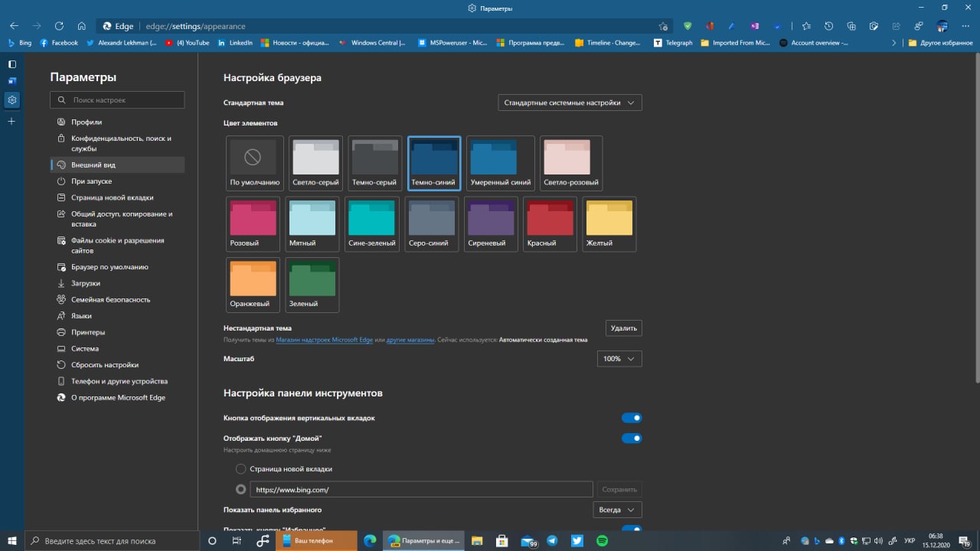980x551 pixels.
Task: Open the Bing bookmark in favorites bar
Action: 20,43
